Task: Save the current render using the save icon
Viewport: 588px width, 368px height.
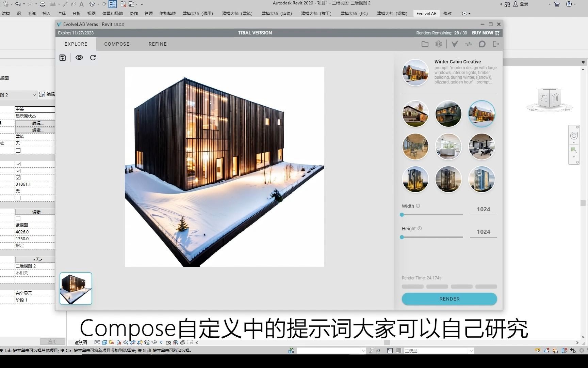Action: point(63,58)
